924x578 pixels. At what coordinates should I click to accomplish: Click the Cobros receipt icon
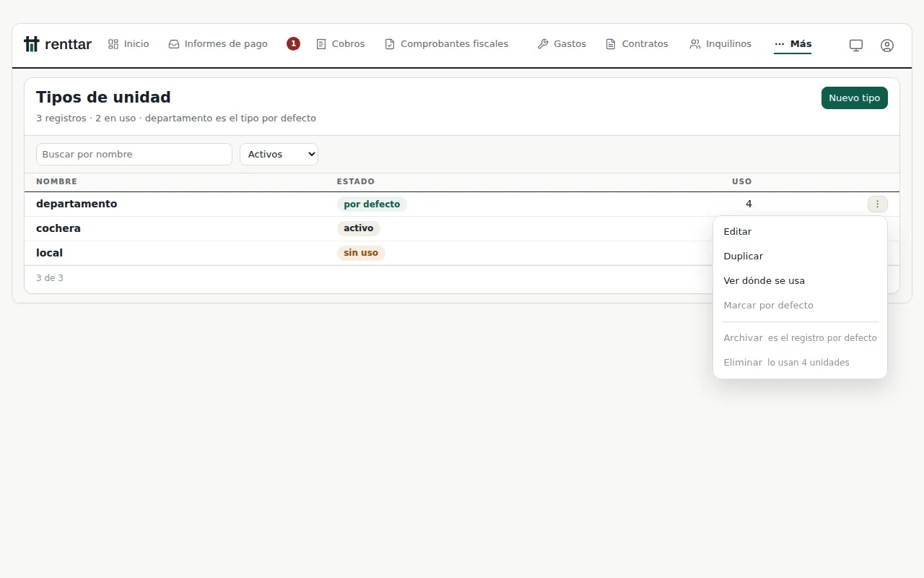coord(321,44)
